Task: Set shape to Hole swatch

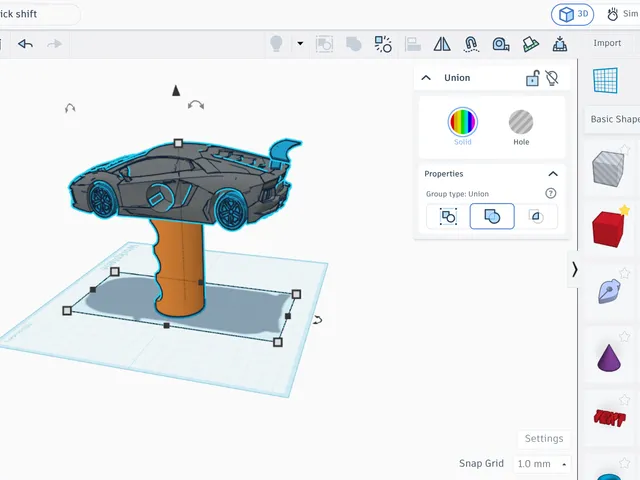Action: [521, 122]
